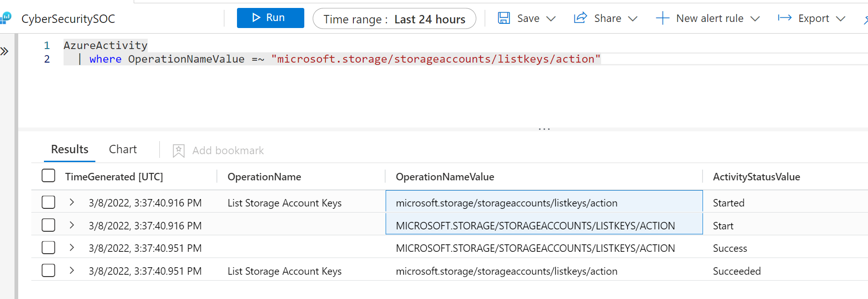Click the OperationName column header
868x299 pixels.
[264, 177]
